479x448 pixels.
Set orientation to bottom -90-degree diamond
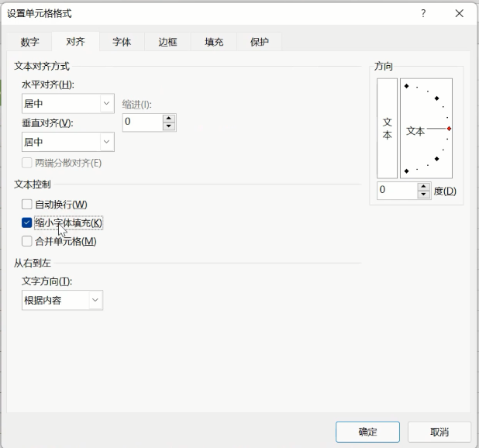point(406,171)
